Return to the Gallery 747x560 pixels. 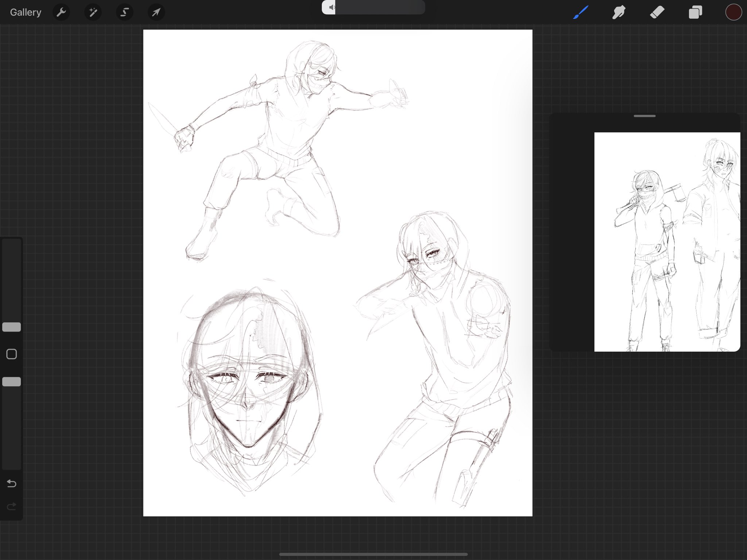point(26,12)
